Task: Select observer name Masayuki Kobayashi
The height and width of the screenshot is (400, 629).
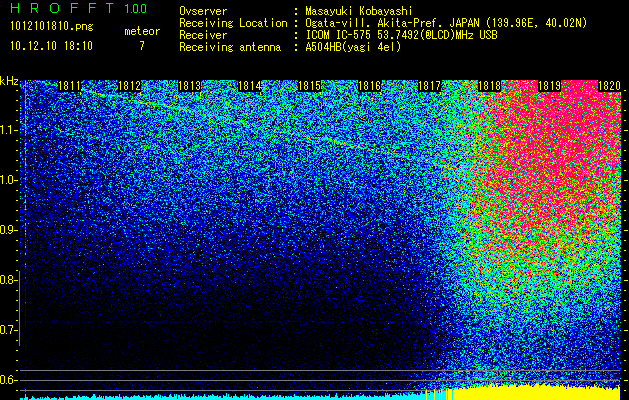Action: pyautogui.click(x=359, y=12)
